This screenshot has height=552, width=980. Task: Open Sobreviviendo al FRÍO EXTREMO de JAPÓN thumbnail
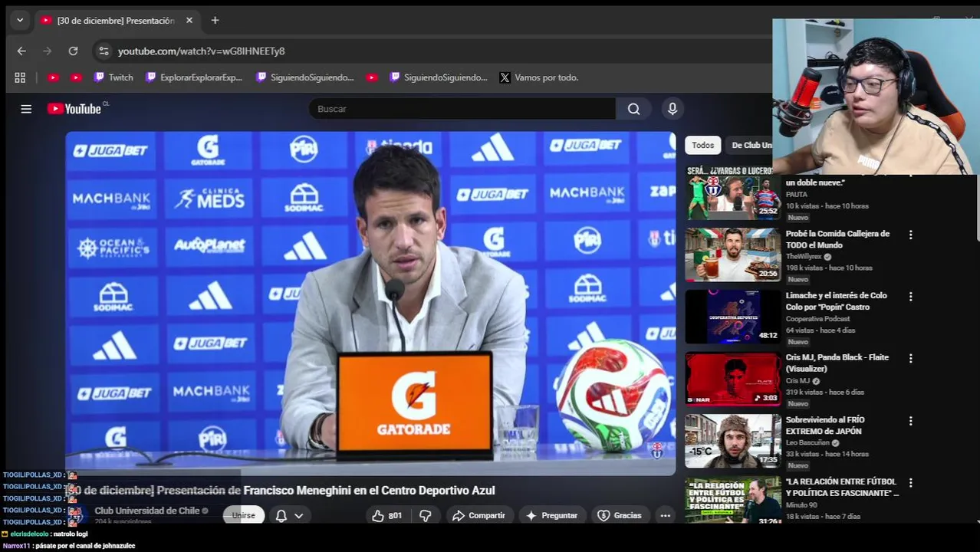[733, 440]
